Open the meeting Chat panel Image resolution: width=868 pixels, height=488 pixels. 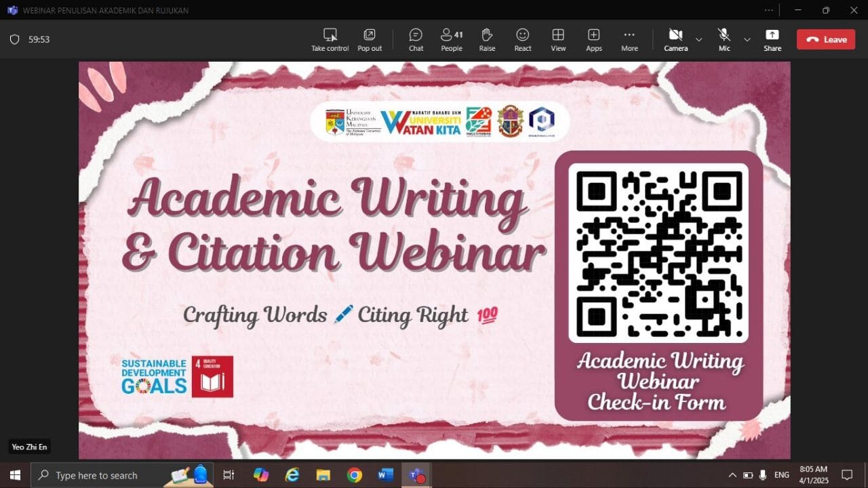click(416, 39)
